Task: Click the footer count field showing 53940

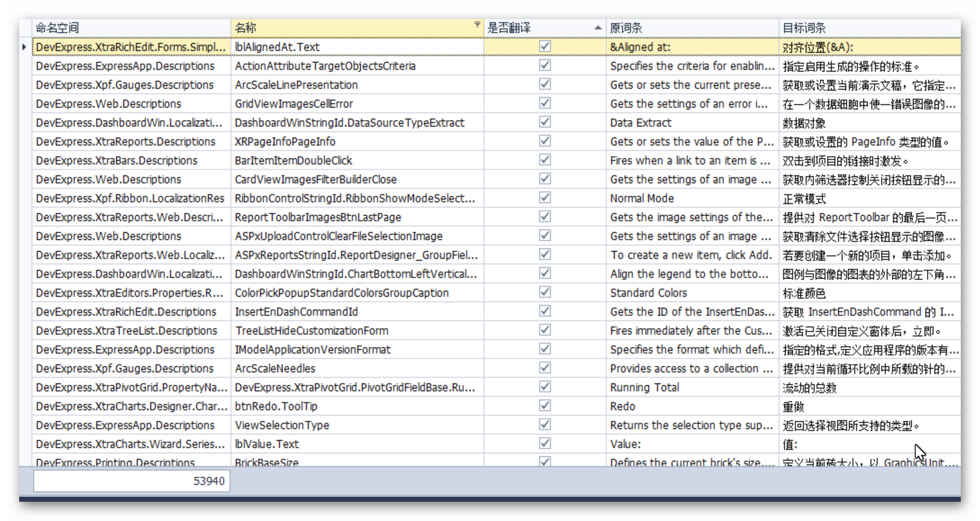Action: (131, 481)
